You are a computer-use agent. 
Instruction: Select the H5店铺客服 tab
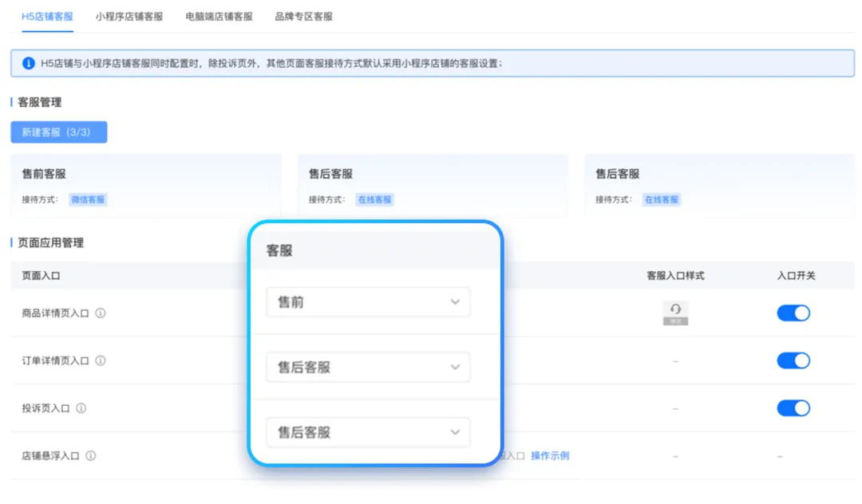click(x=47, y=16)
